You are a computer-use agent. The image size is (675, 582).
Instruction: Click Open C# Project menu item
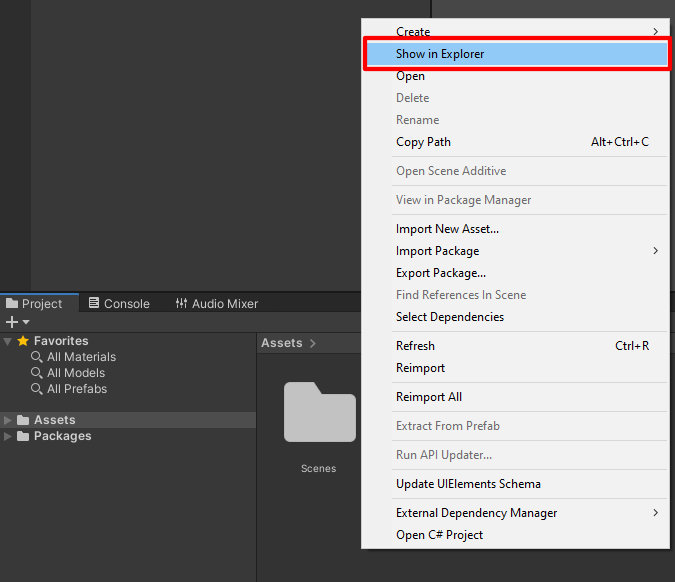[439, 535]
